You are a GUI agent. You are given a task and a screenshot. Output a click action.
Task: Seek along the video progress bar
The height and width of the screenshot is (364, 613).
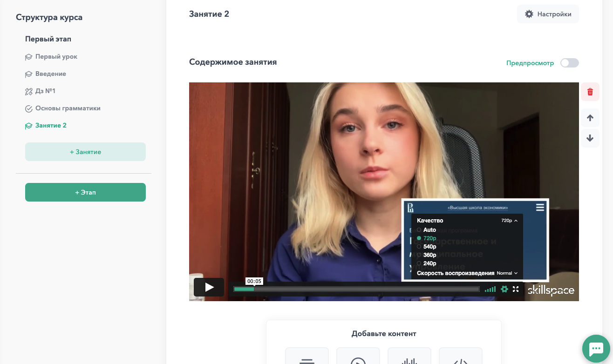(356, 289)
